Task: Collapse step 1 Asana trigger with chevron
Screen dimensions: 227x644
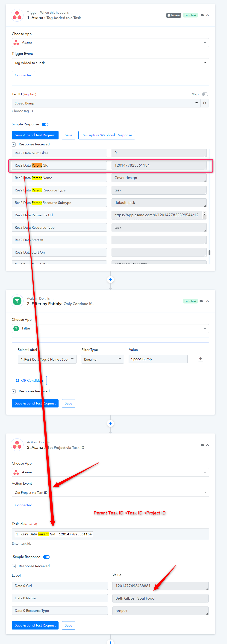Action: [207, 15]
